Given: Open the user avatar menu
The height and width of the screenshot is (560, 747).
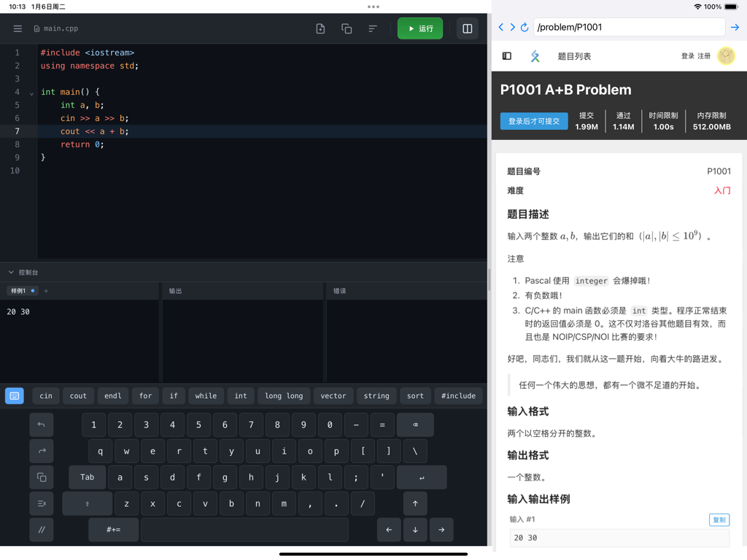Looking at the screenshot, I should click(x=726, y=55).
